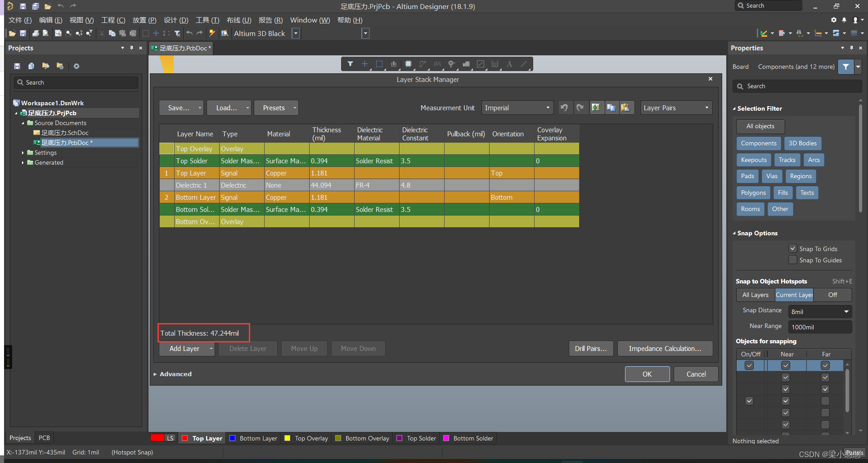Click the align objects bar-chart icon
The height and width of the screenshot is (463, 868).
pyautogui.click(x=394, y=64)
